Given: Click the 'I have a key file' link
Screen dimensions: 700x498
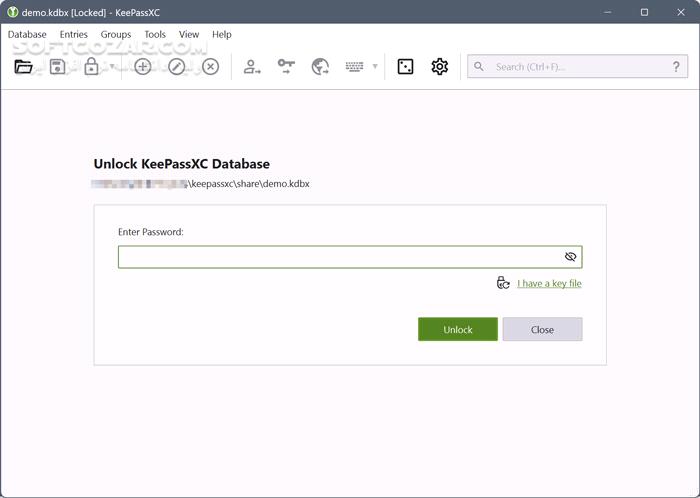Looking at the screenshot, I should [549, 283].
